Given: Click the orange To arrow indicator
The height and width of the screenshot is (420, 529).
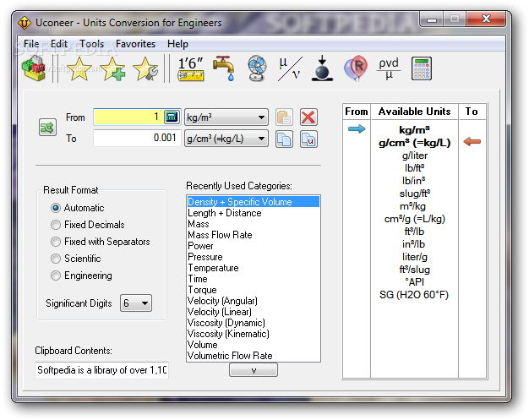Looking at the screenshot, I should [x=472, y=142].
